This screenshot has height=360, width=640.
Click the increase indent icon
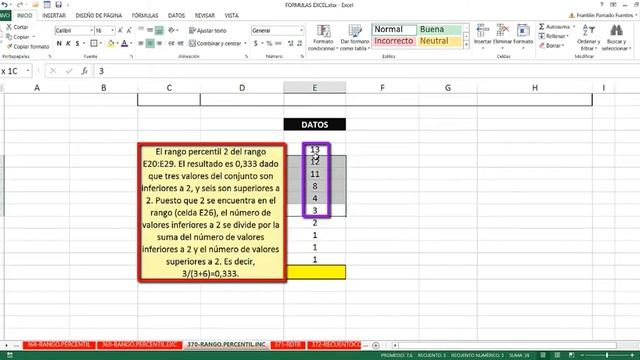pos(180,43)
